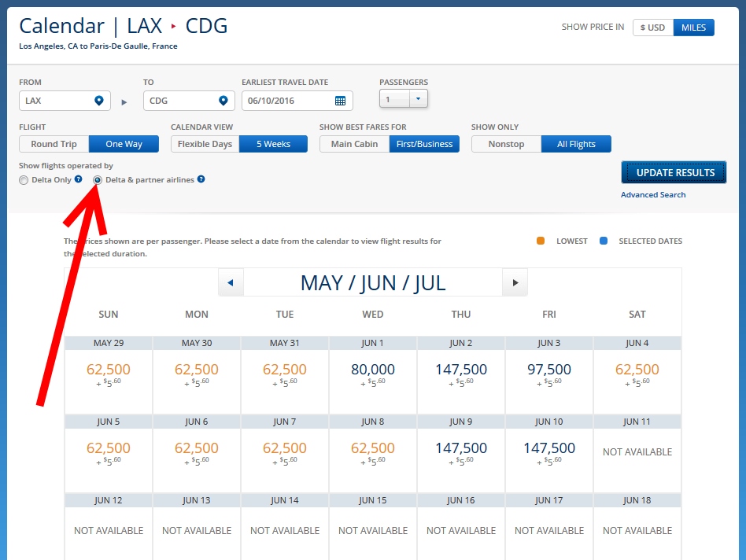This screenshot has width=746, height=560.
Task: Select the Delta Only radio button
Action: 24,180
